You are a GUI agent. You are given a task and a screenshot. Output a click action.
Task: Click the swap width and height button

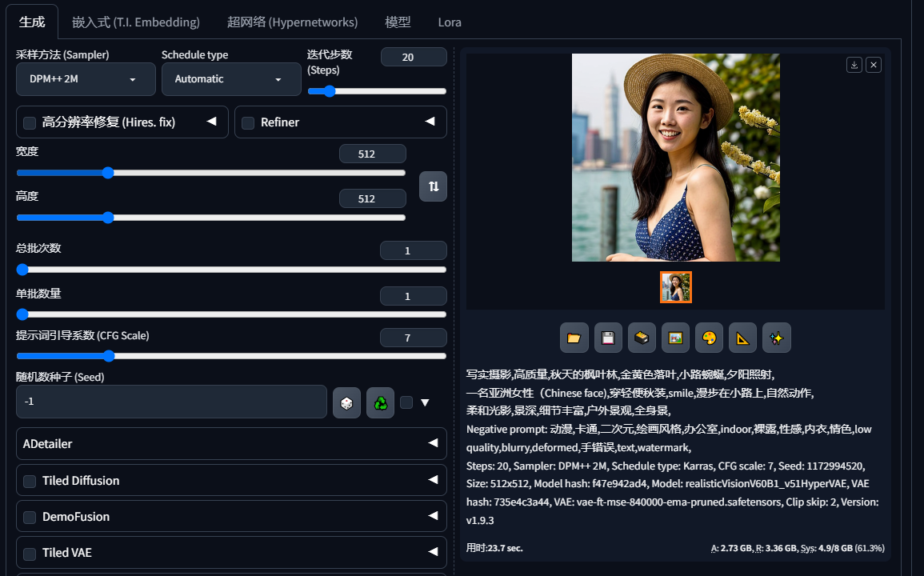click(433, 186)
